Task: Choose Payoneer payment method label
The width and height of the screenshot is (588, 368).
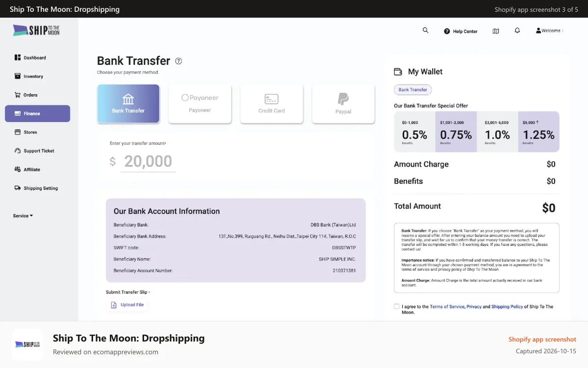Action: pos(200,110)
